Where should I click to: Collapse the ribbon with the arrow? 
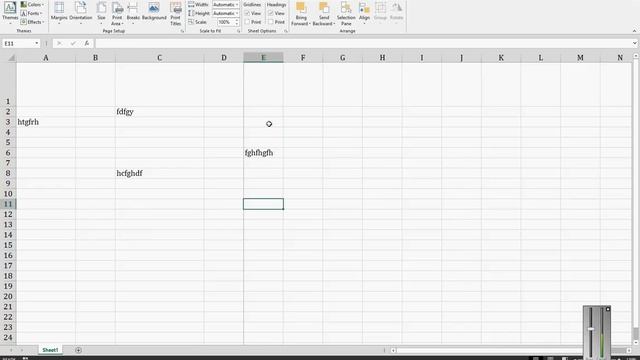634,31
